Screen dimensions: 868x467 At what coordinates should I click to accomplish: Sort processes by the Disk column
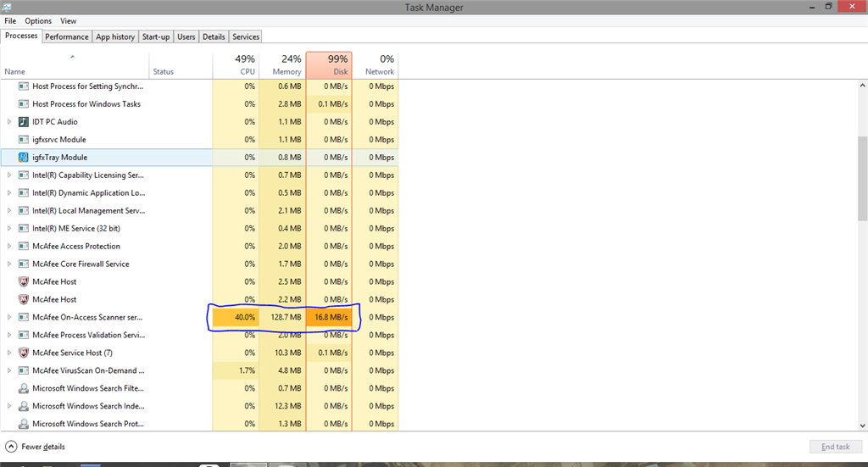329,65
